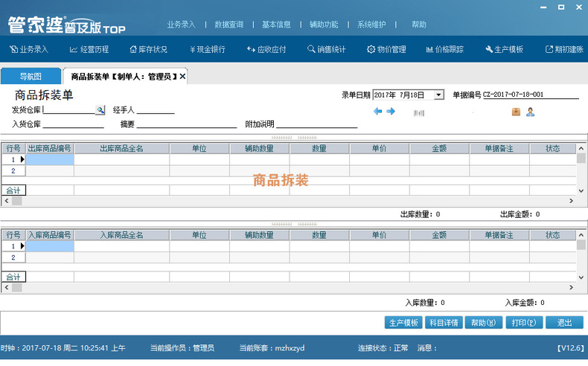Viewport: 588px width, 366px height.
Task: Click the 入库数量 total text
Action: pos(425,303)
